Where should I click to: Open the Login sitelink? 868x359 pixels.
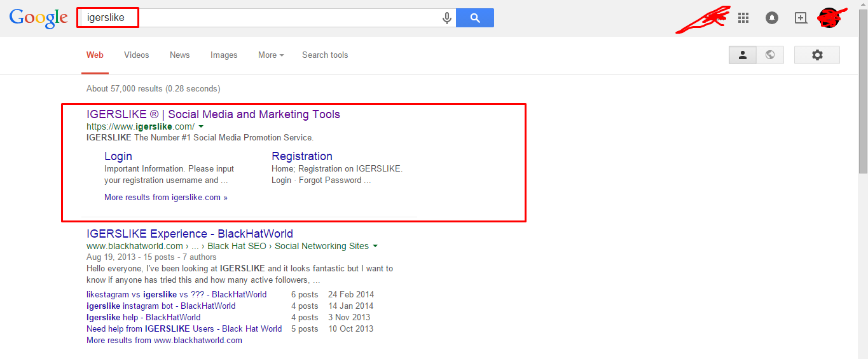pyautogui.click(x=118, y=156)
